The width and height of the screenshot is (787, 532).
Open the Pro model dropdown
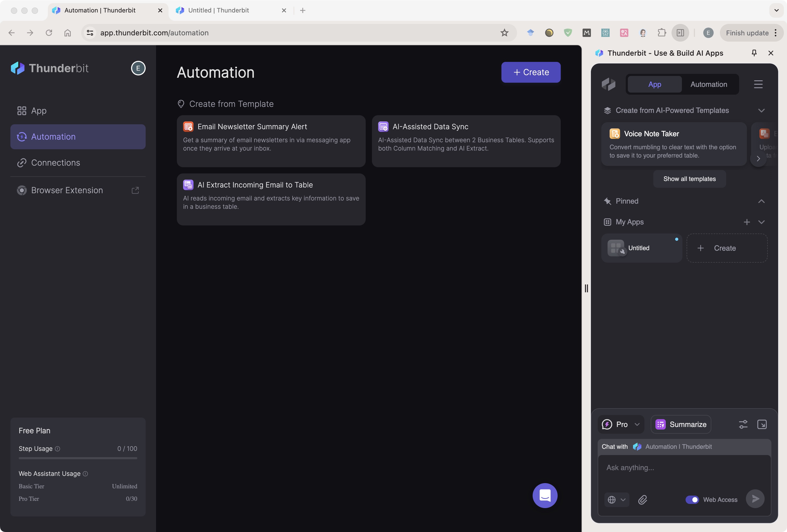(x=621, y=424)
